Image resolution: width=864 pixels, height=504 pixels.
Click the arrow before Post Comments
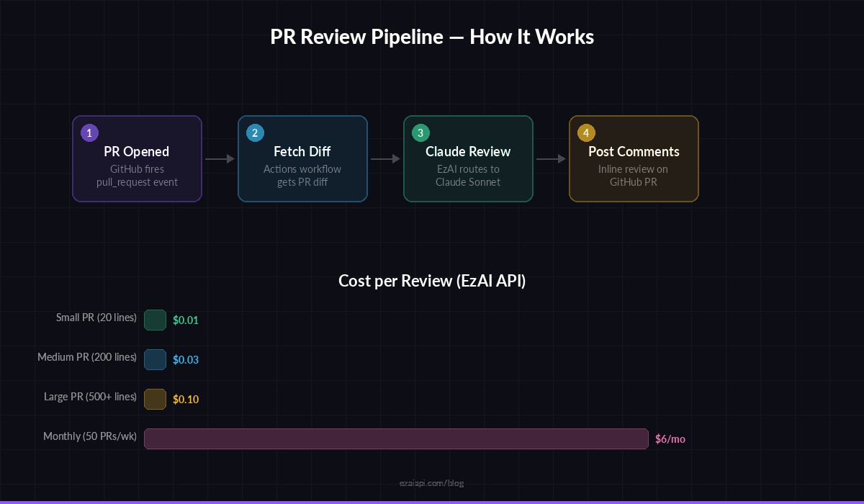point(551,158)
